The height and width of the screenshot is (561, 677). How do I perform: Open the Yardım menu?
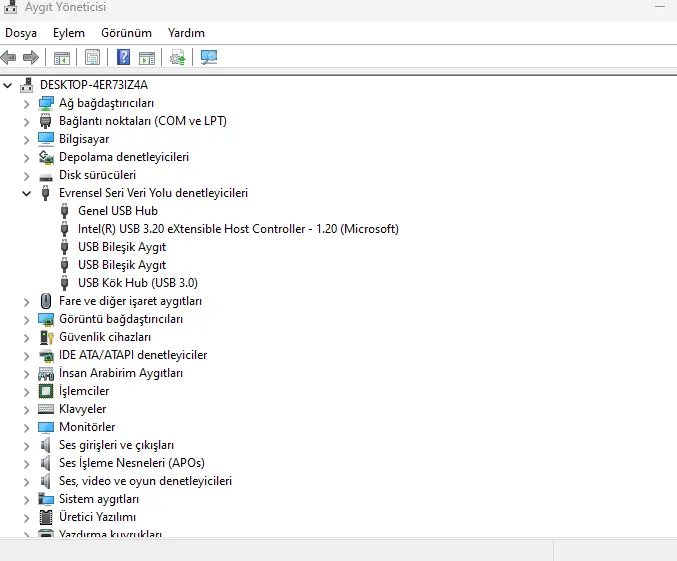(x=186, y=33)
